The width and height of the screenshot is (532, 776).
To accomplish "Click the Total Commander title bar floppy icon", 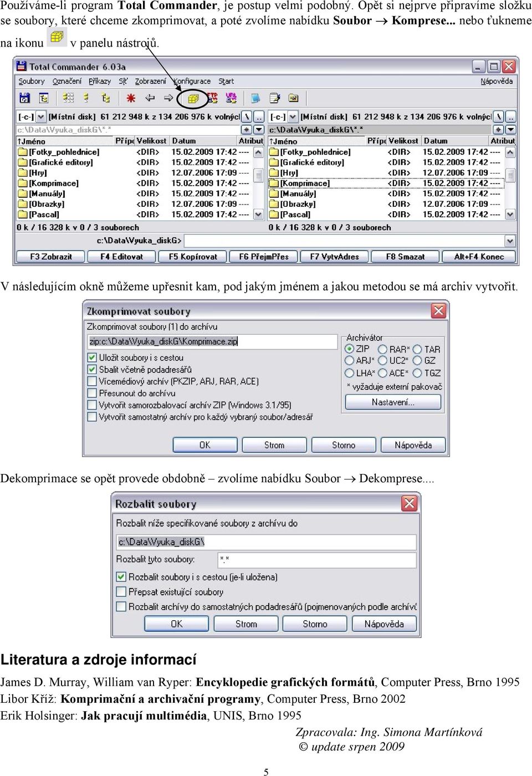I will pos(22,67).
